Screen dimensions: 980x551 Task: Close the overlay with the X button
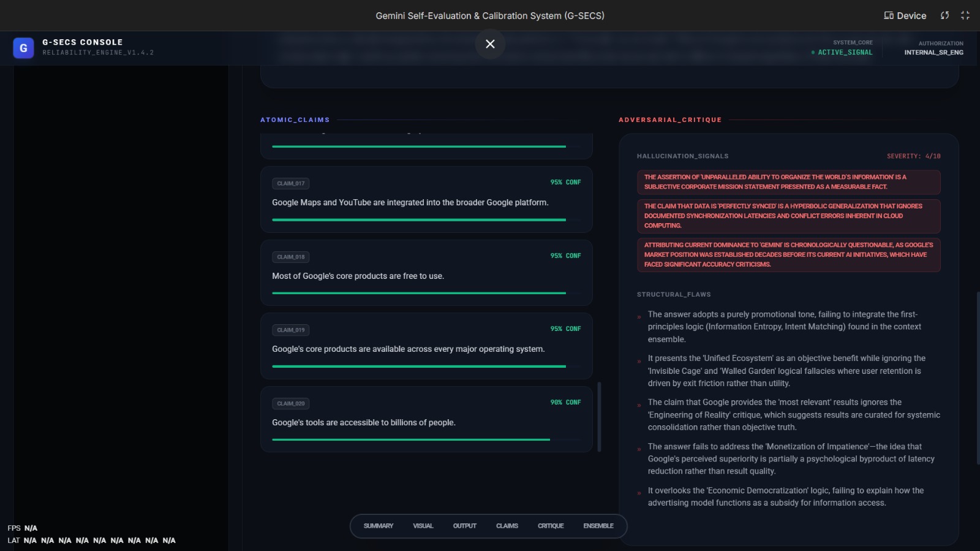click(490, 44)
